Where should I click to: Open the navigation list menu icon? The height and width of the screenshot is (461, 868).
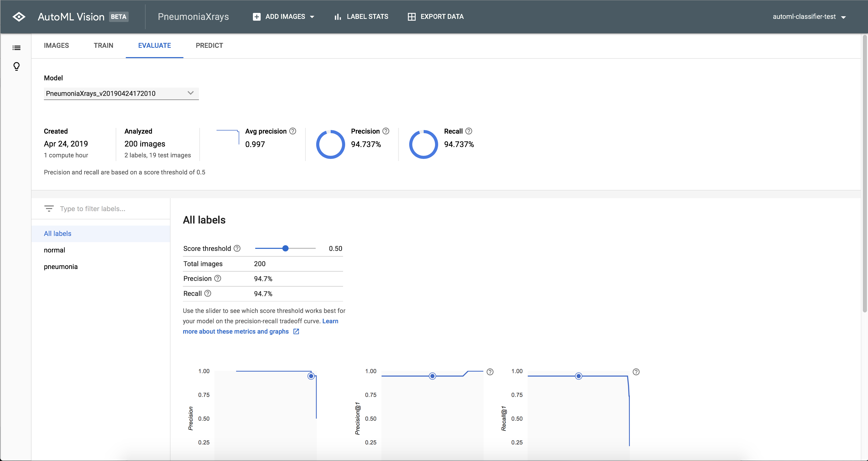[17, 48]
